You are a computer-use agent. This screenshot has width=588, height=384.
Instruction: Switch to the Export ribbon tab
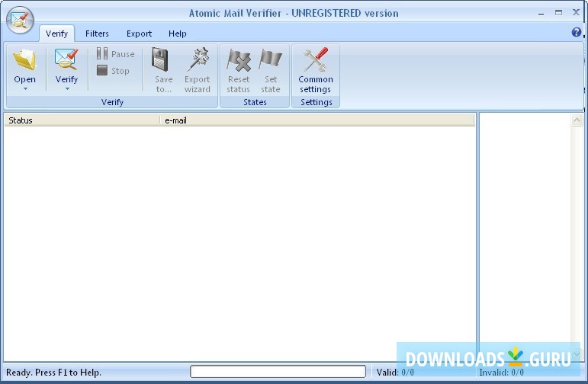(139, 34)
